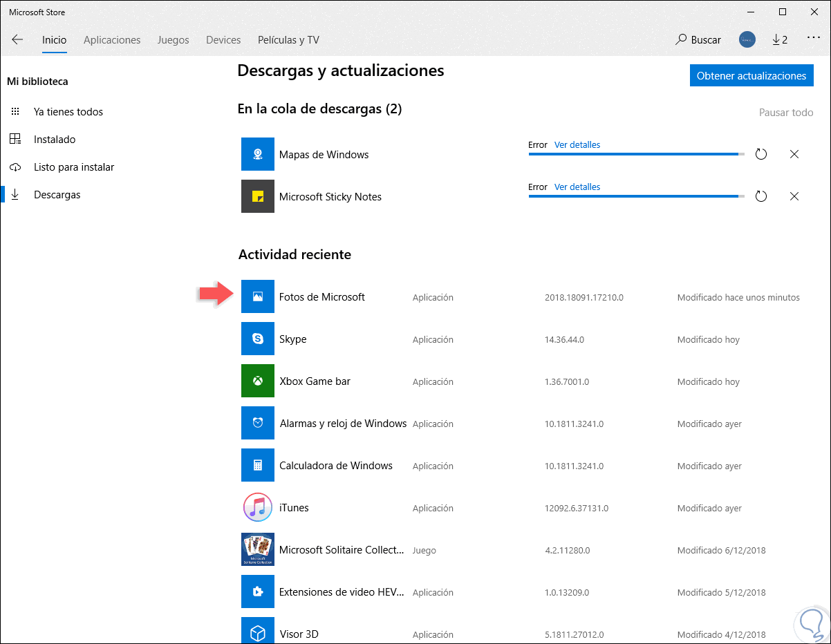Open the iTunes app icon
831x644 pixels.
(258, 507)
